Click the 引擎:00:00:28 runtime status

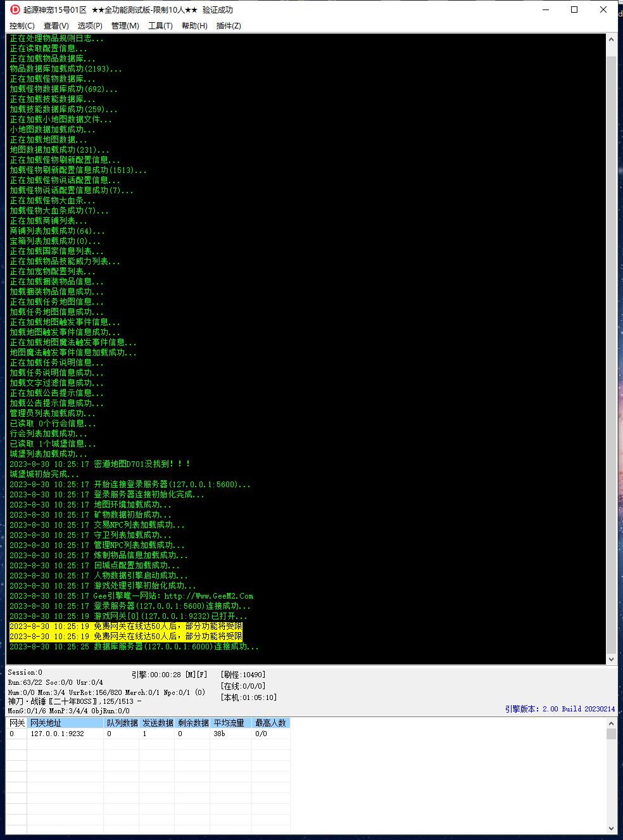click(170, 675)
